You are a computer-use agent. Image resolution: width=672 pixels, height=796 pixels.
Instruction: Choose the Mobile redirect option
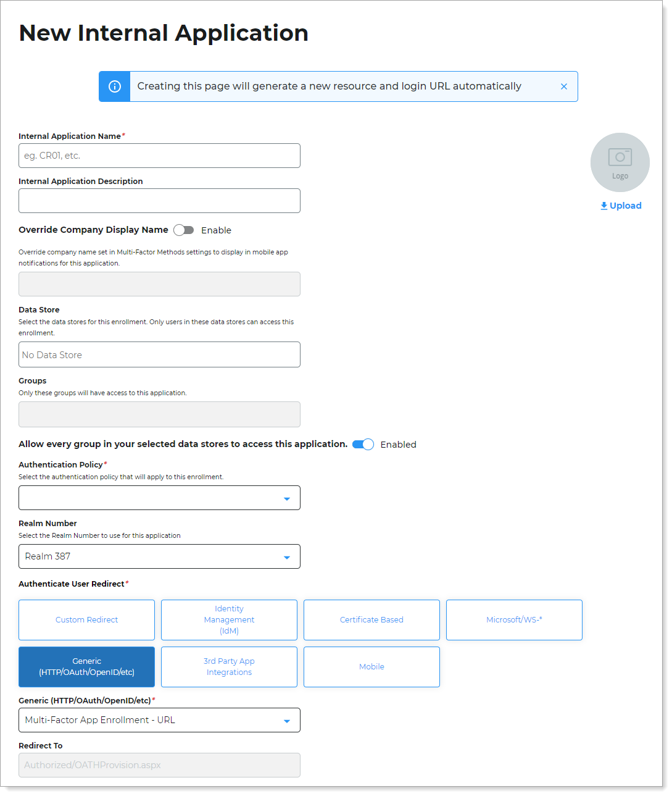(x=371, y=666)
